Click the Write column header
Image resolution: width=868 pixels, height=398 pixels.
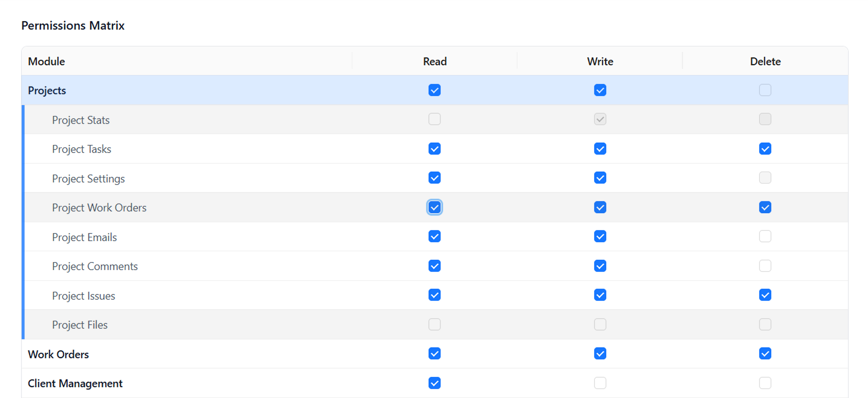point(600,61)
